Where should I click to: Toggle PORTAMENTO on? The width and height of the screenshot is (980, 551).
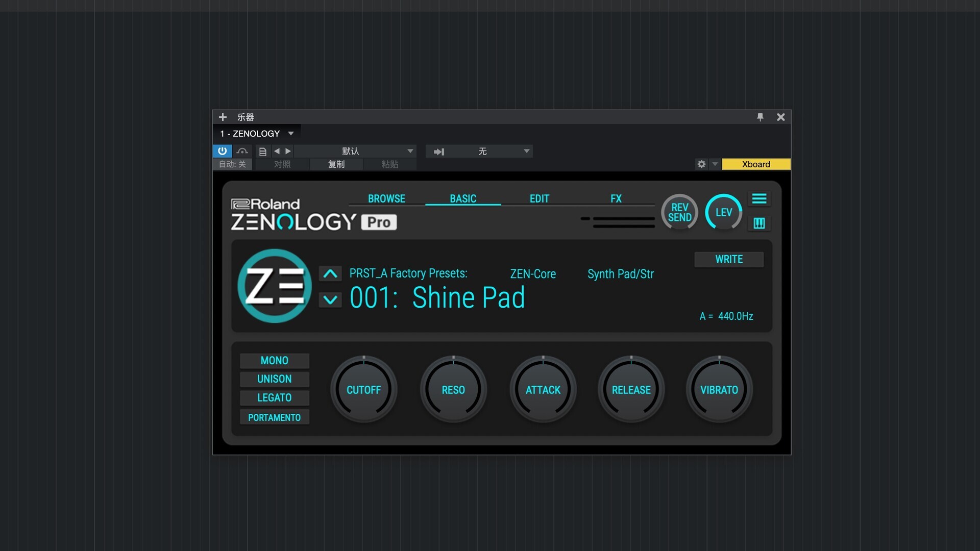(x=274, y=417)
